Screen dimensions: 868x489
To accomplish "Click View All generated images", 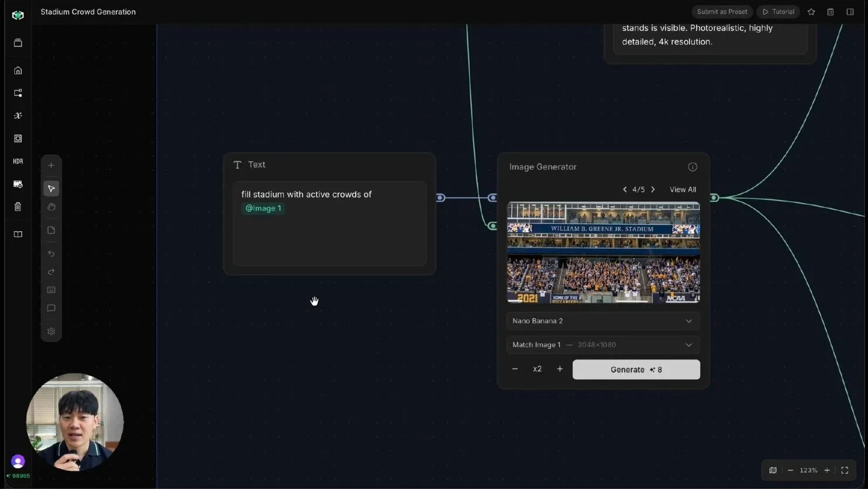I will click(x=683, y=190).
